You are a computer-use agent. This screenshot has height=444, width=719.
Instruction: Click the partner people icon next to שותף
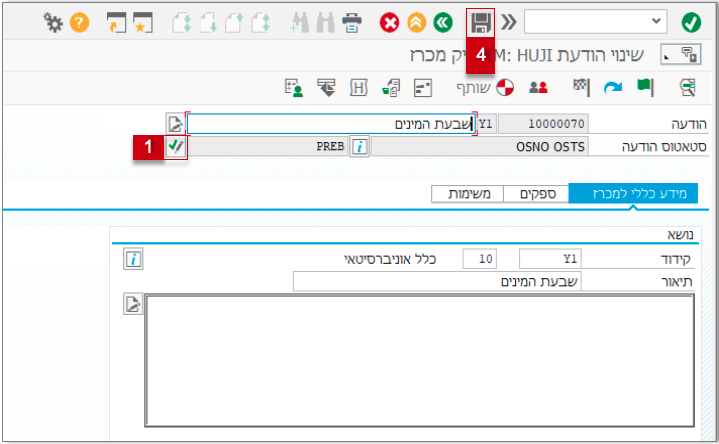click(x=538, y=87)
